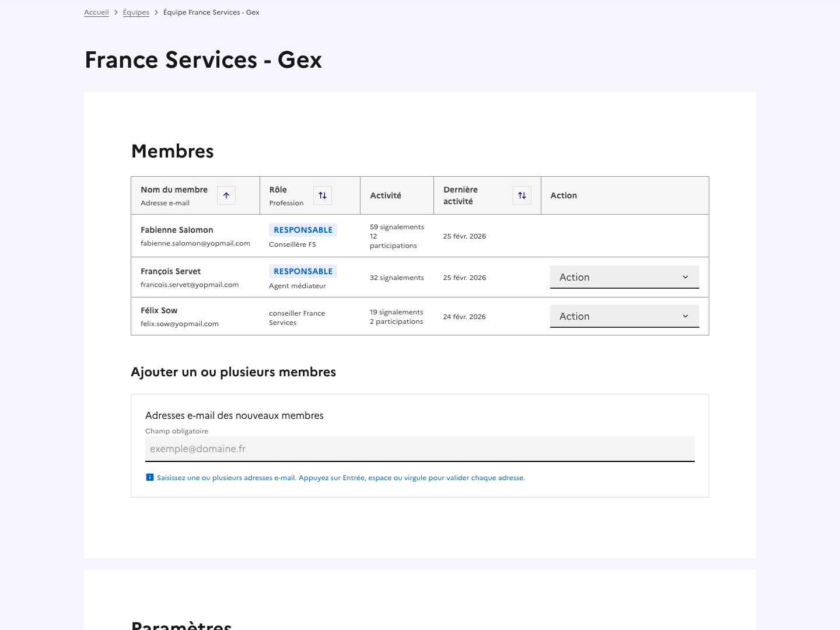Click the 19 signalements activity text

[x=397, y=312]
